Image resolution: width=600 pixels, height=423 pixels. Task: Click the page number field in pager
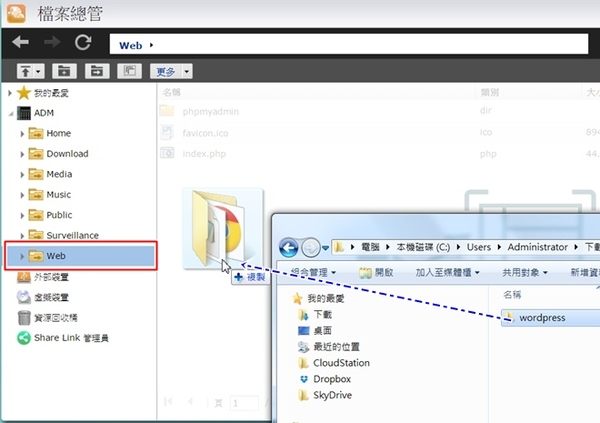244,403
